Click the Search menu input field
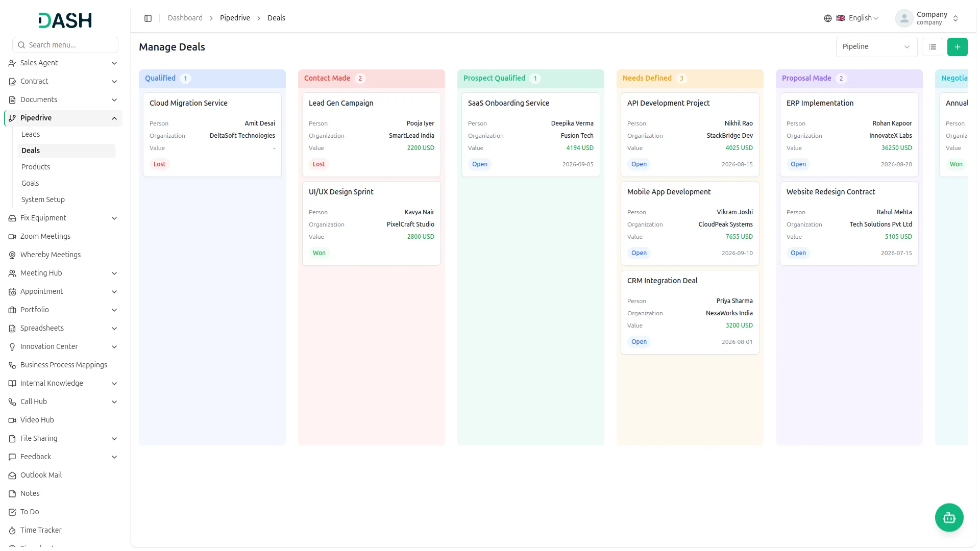 (65, 45)
